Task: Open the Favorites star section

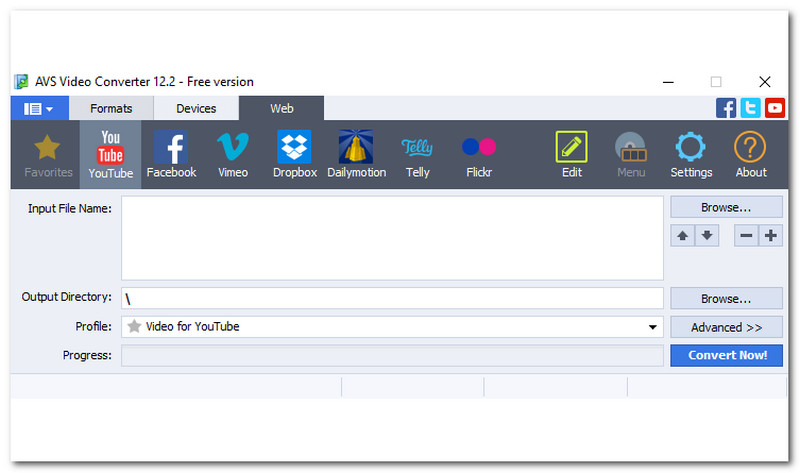Action: click(x=47, y=155)
